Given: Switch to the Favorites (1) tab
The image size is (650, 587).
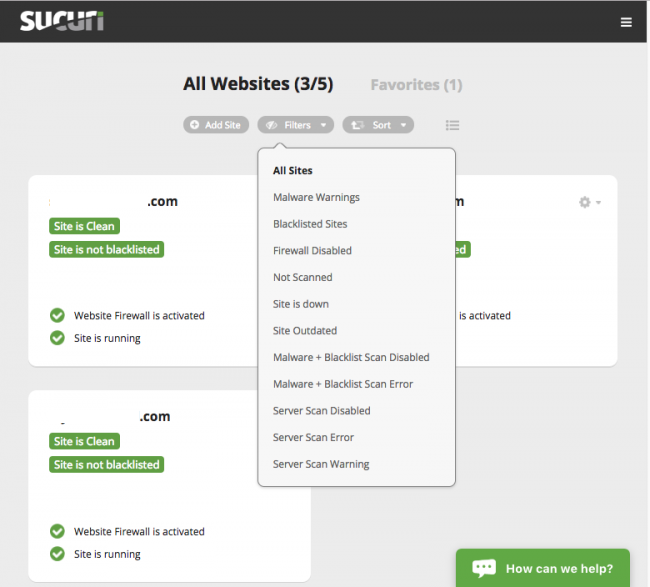Looking at the screenshot, I should (416, 85).
